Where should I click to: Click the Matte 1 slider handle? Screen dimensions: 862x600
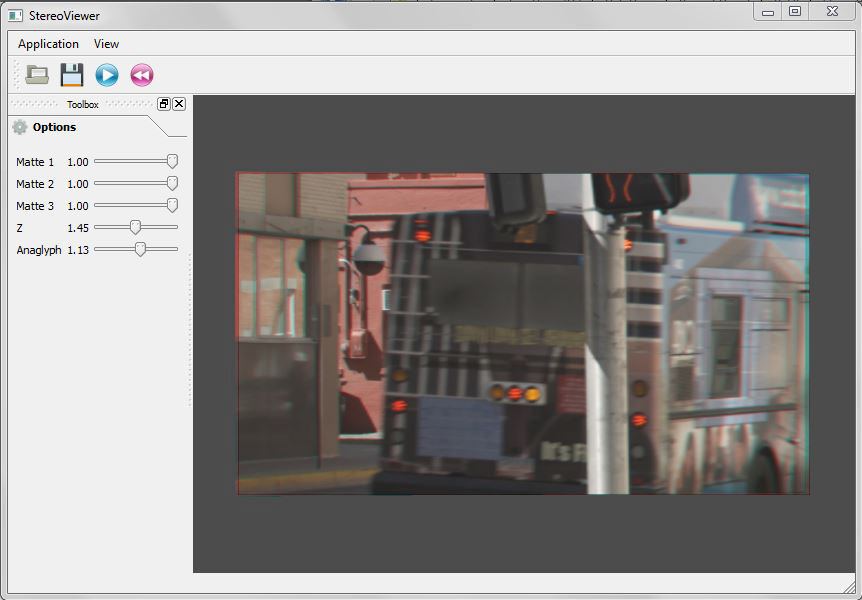point(171,161)
